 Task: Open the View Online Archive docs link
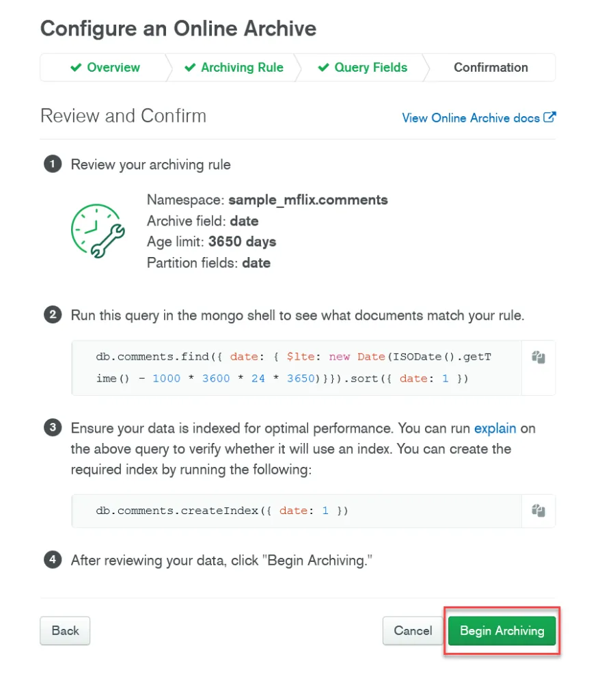471,118
